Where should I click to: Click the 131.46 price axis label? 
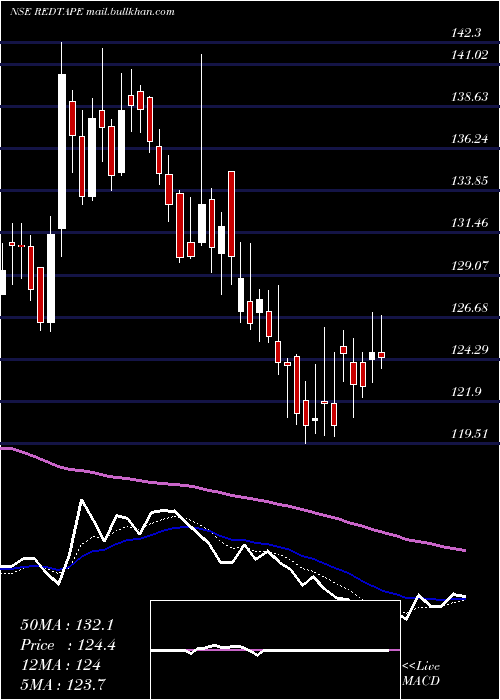click(x=471, y=223)
